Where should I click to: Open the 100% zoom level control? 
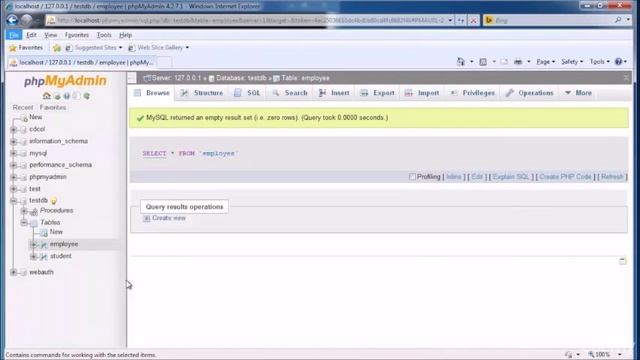tap(605, 355)
